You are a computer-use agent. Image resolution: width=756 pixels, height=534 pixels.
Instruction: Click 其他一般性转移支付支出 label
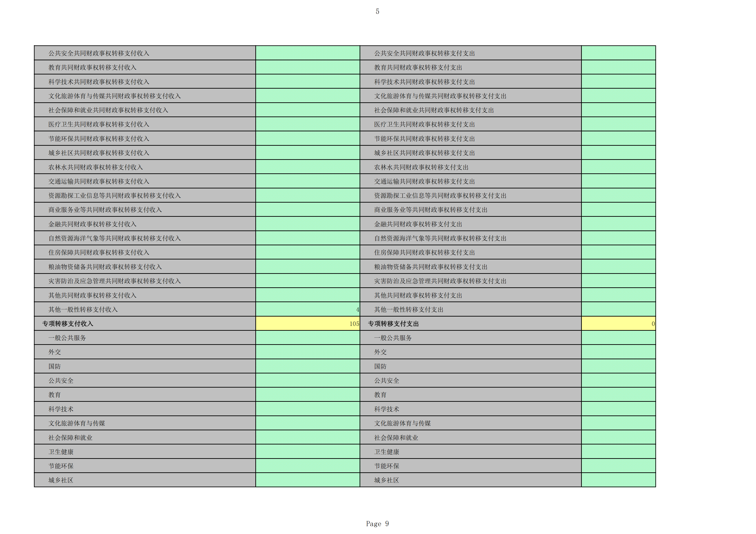[409, 310]
